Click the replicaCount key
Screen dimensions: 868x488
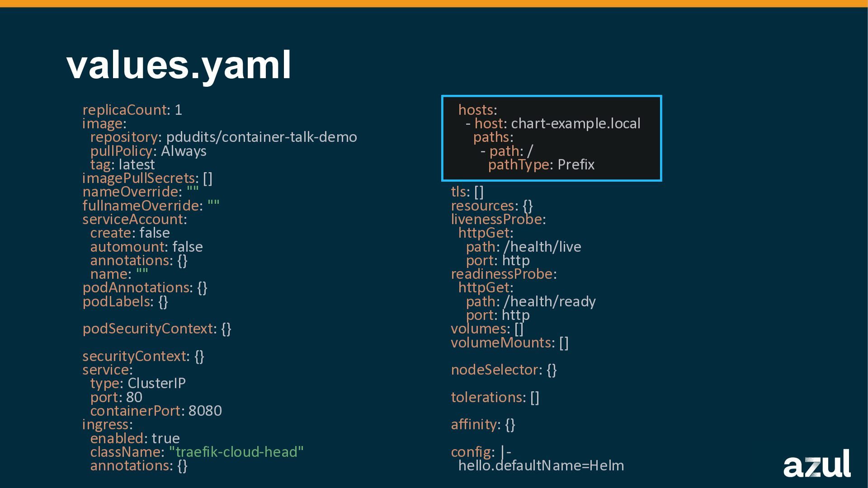click(125, 110)
